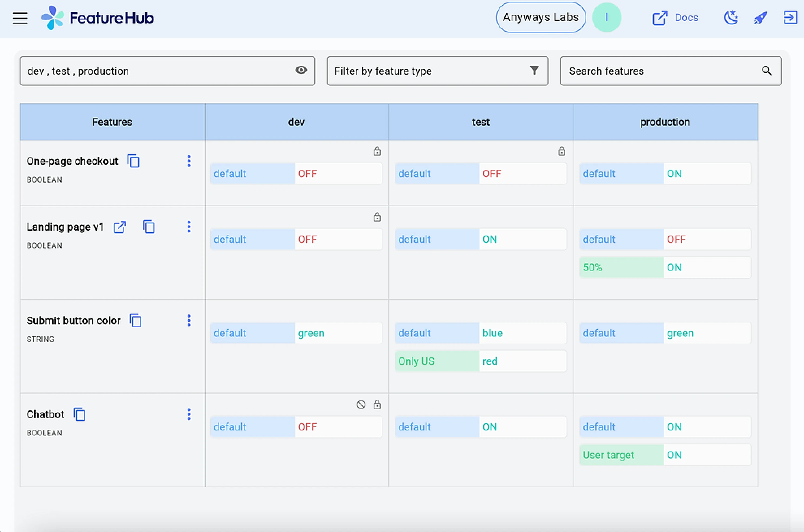Click the copy icon for Submit button color
The width and height of the screenshot is (804, 532).
[x=136, y=321]
